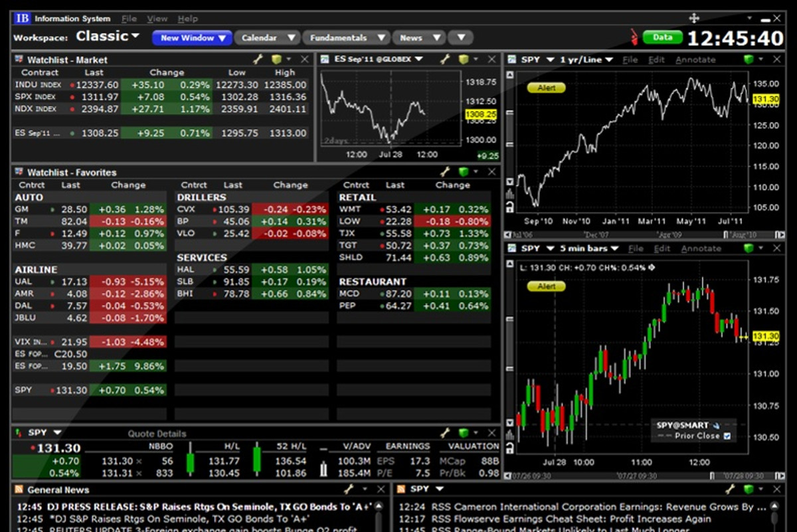
Task: Click the IB logo icon
Action: pyautogui.click(x=22, y=18)
